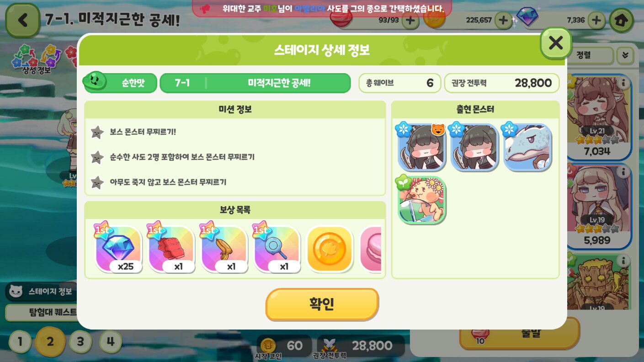Switch to team preset 3
Image resolution: width=644 pixels, height=362 pixels.
(x=80, y=341)
